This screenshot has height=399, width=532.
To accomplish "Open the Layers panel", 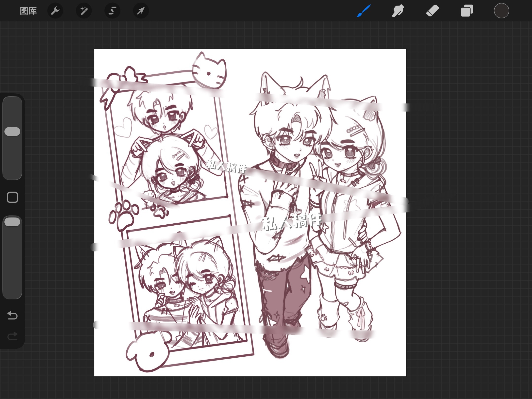I will (467, 11).
